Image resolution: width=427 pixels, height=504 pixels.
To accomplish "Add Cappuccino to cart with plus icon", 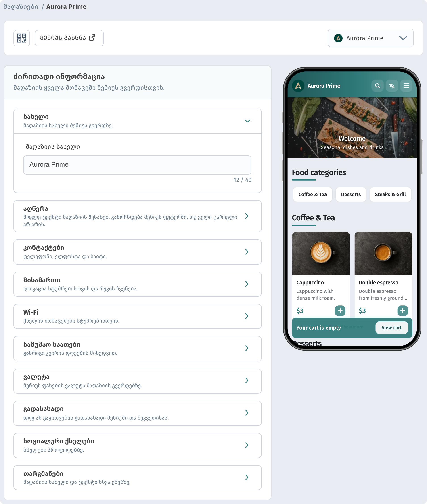I will point(340,311).
